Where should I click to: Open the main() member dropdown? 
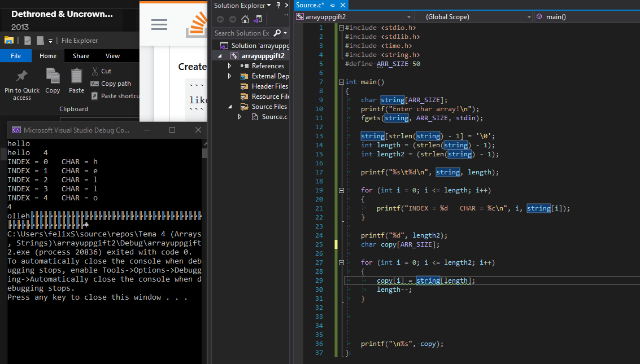pos(587,17)
